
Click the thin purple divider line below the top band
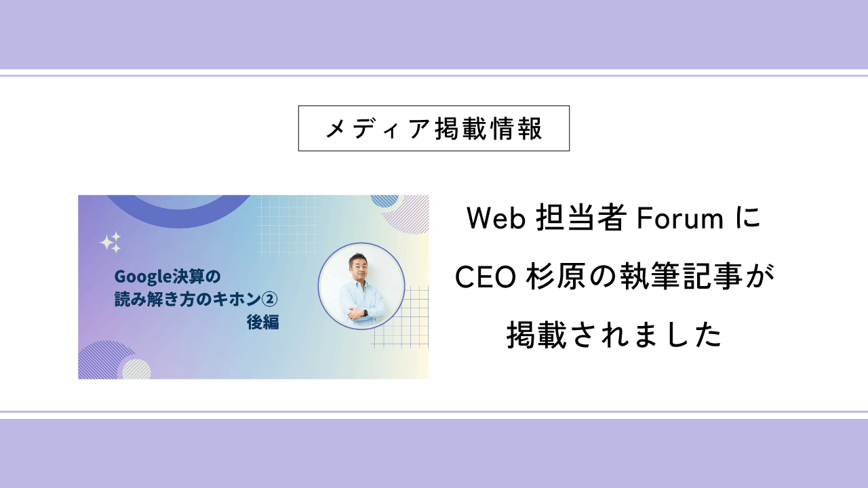[434, 75]
